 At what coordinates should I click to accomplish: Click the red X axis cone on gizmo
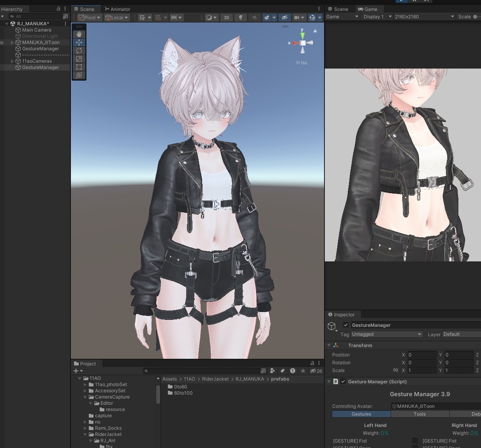[x=296, y=43]
